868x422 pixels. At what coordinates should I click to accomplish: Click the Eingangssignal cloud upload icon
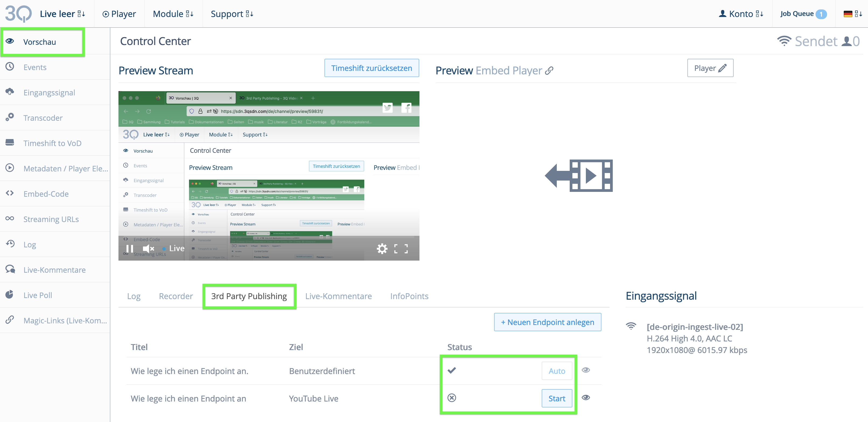10,92
